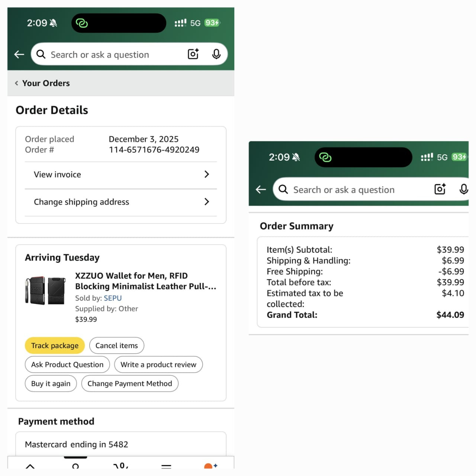Viewport: 476px width, 476px height.
Task: Open camera lens icon above Order Summary
Action: [x=440, y=189]
